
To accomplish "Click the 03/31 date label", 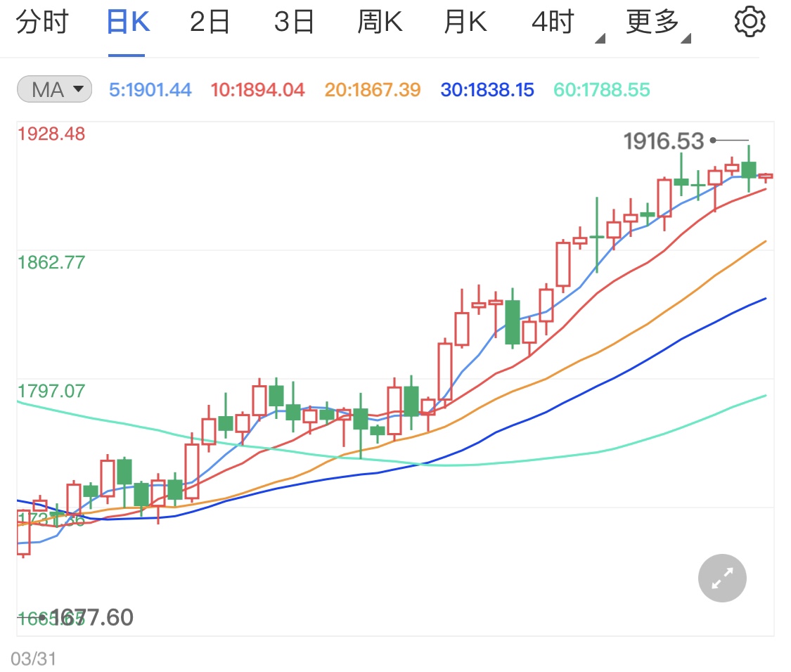I will coord(33,659).
